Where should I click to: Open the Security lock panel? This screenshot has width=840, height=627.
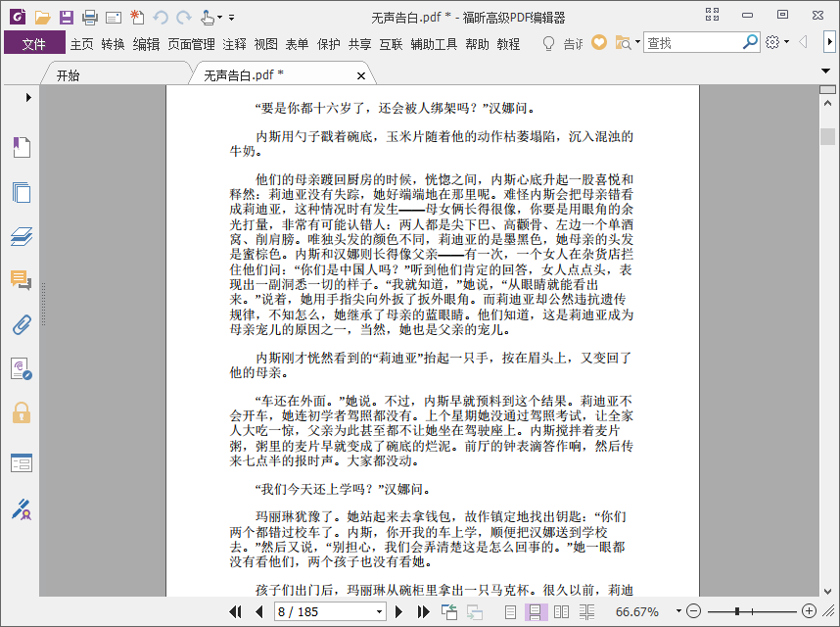[22, 413]
